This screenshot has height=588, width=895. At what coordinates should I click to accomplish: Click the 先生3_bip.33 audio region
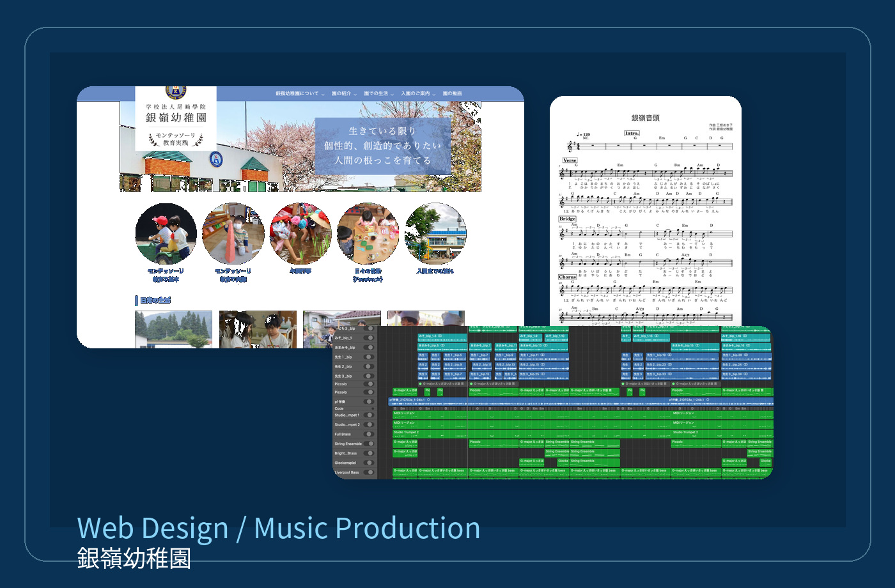point(682,375)
